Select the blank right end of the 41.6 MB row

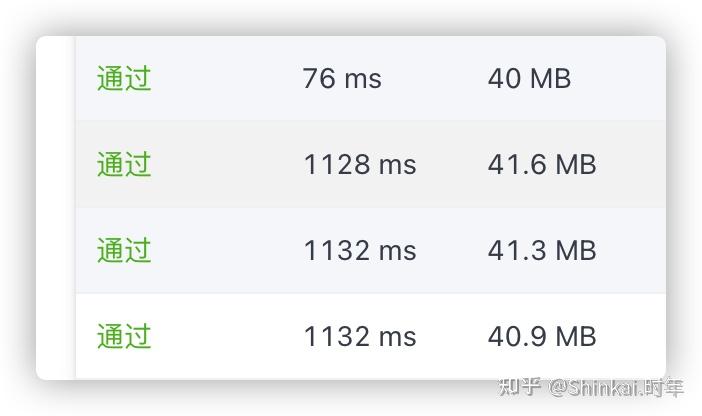pos(635,164)
